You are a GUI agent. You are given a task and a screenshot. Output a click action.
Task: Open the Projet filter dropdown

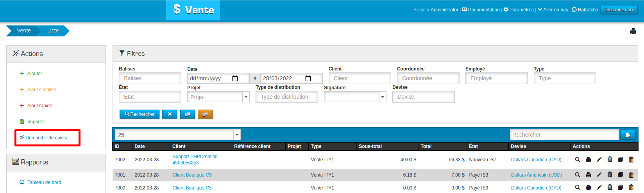[x=246, y=97]
